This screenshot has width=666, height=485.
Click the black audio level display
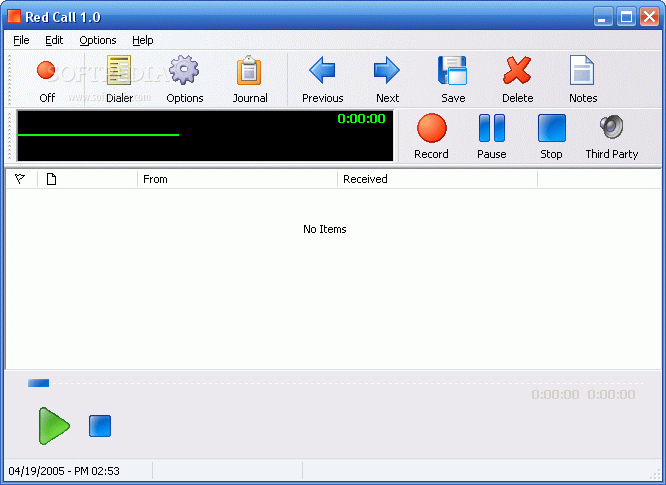tap(205, 136)
